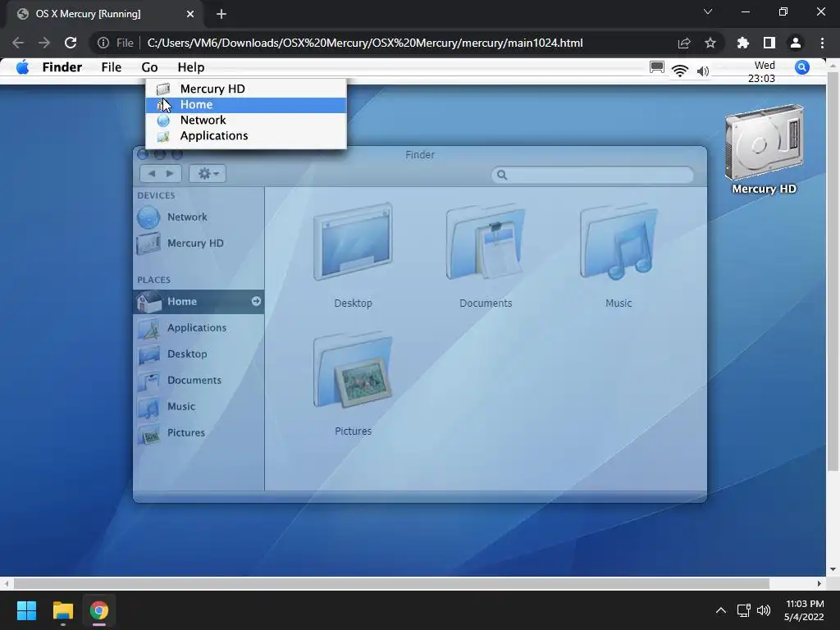Select Home in the Go dropdown

246,105
